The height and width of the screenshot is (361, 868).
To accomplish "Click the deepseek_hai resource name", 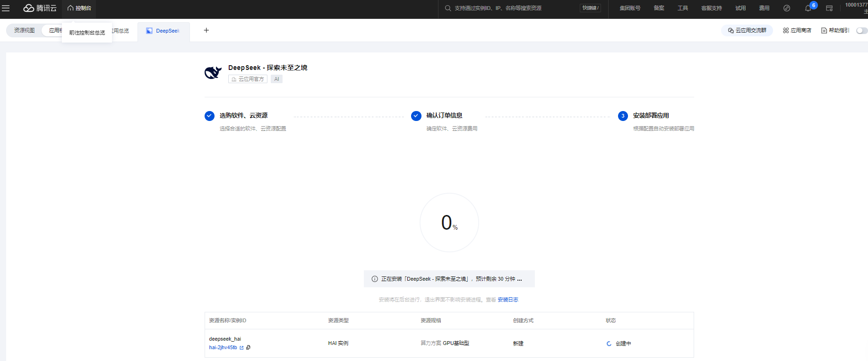I will pos(225,339).
